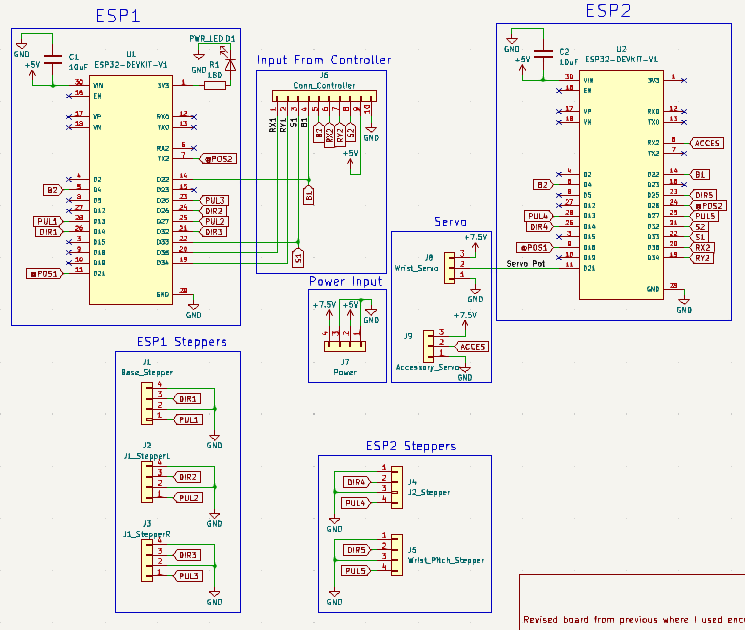Click the GND symbol under U1 GND pin
Image resolution: width=745 pixels, height=630 pixels.
(x=193, y=310)
